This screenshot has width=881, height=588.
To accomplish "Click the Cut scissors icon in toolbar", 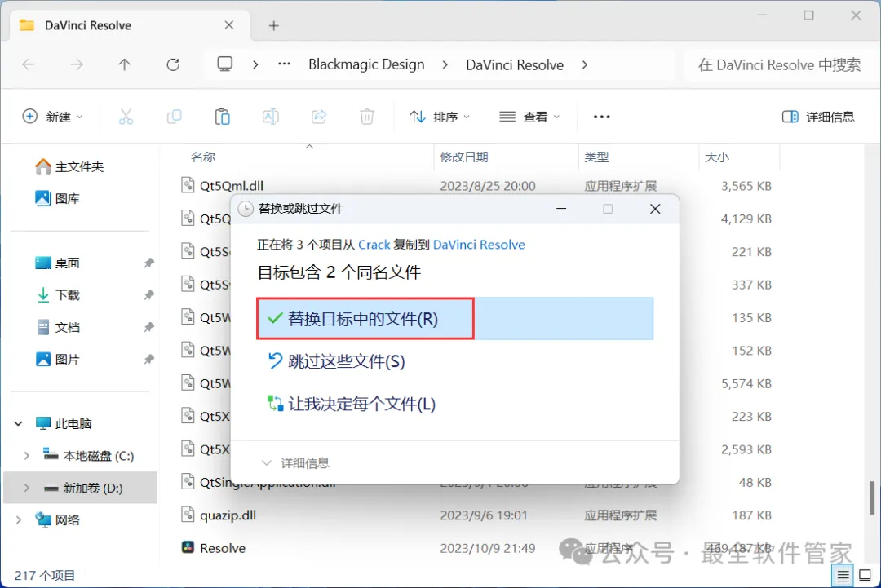I will 126,117.
